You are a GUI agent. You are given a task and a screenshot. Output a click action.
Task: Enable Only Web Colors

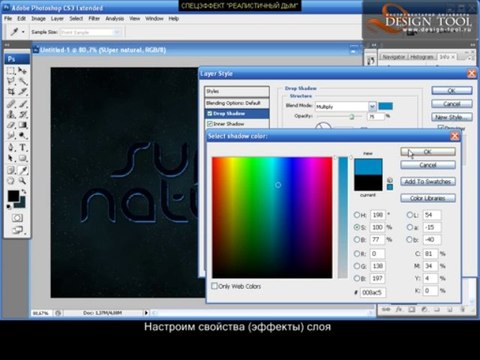pos(215,286)
